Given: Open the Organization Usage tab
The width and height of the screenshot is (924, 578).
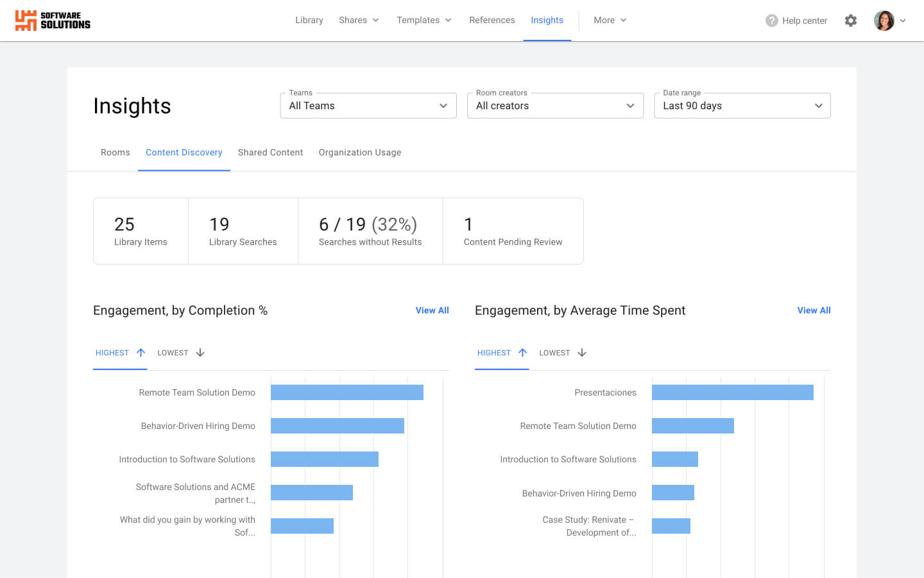Looking at the screenshot, I should pyautogui.click(x=360, y=152).
